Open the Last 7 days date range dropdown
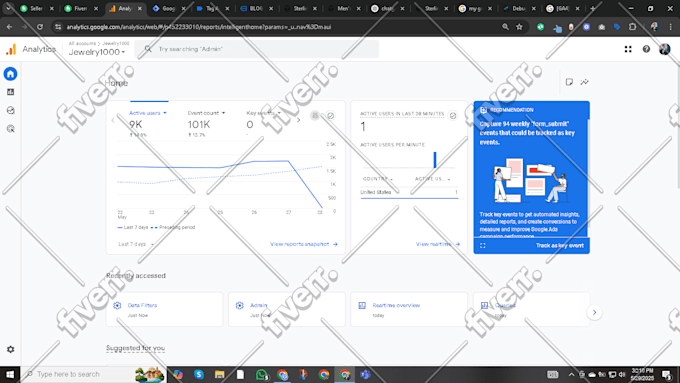This screenshot has width=680, height=383. 136,244
